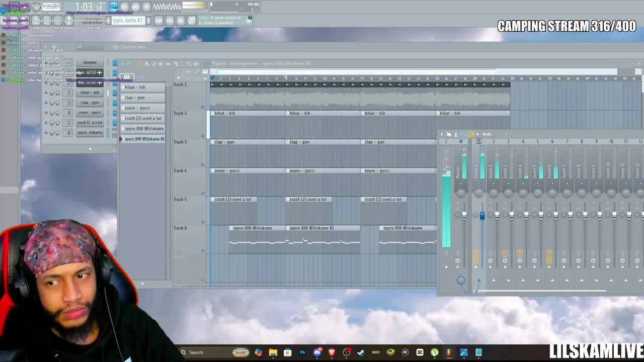Select the snare - gucci channel

click(90, 113)
